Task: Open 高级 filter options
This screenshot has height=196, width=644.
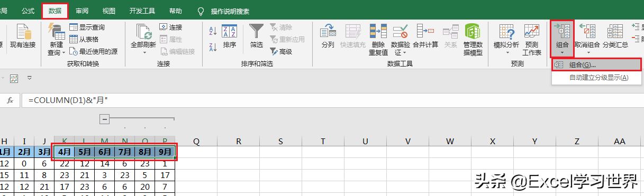Action: click(x=281, y=51)
